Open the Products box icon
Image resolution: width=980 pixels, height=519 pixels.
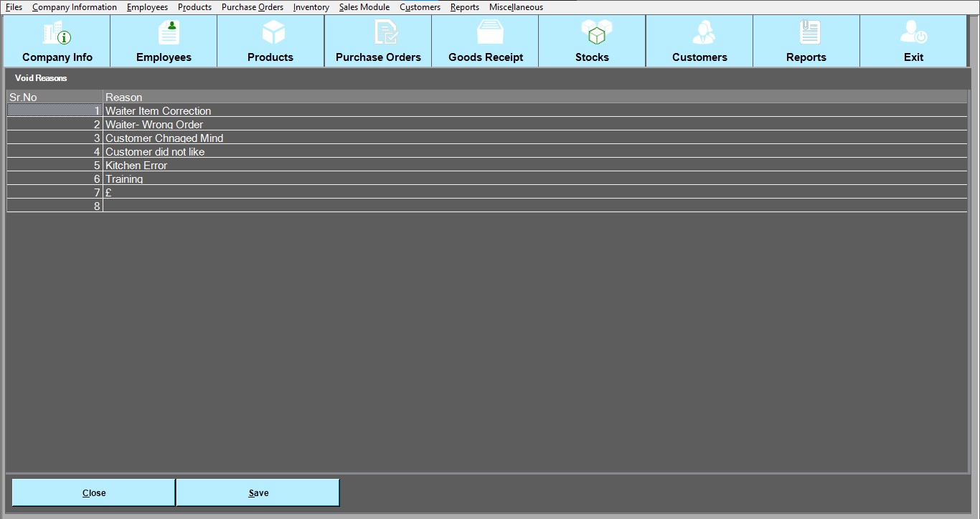tap(273, 33)
